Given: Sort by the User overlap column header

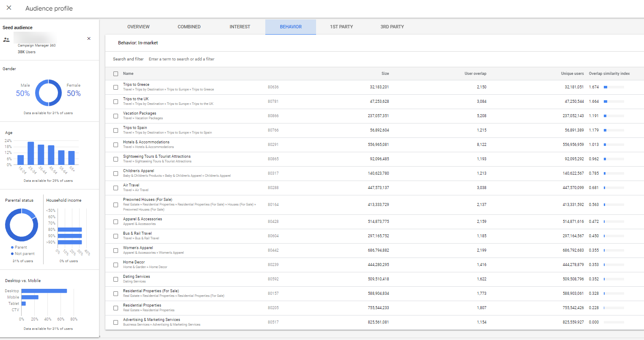Looking at the screenshot, I should tap(475, 73).
